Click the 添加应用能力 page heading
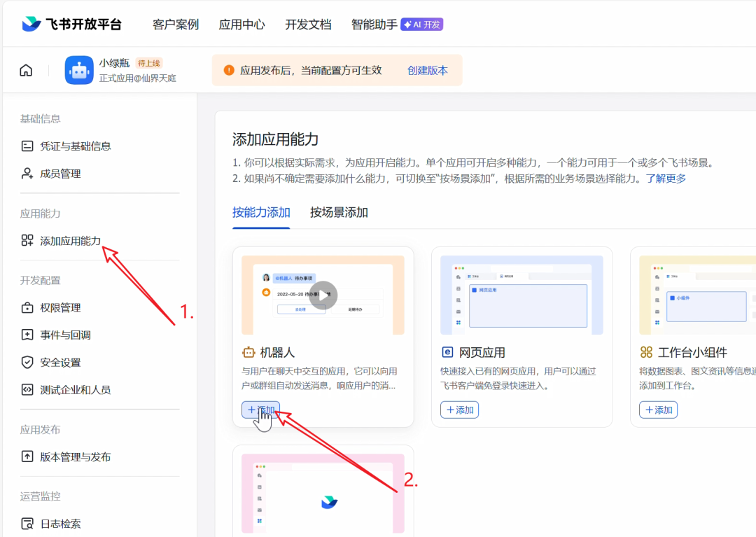This screenshot has width=756, height=537. (x=275, y=139)
